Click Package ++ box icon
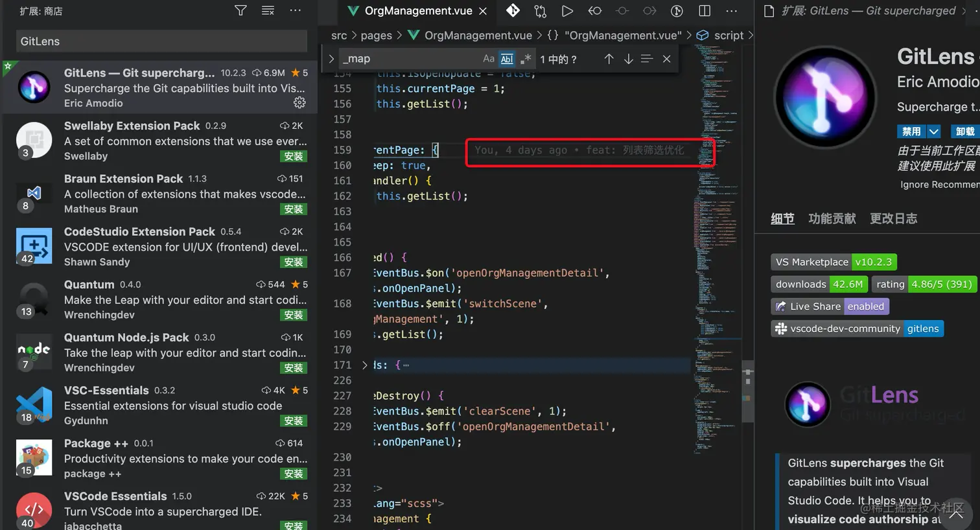The width and height of the screenshot is (980, 530). [x=34, y=457]
